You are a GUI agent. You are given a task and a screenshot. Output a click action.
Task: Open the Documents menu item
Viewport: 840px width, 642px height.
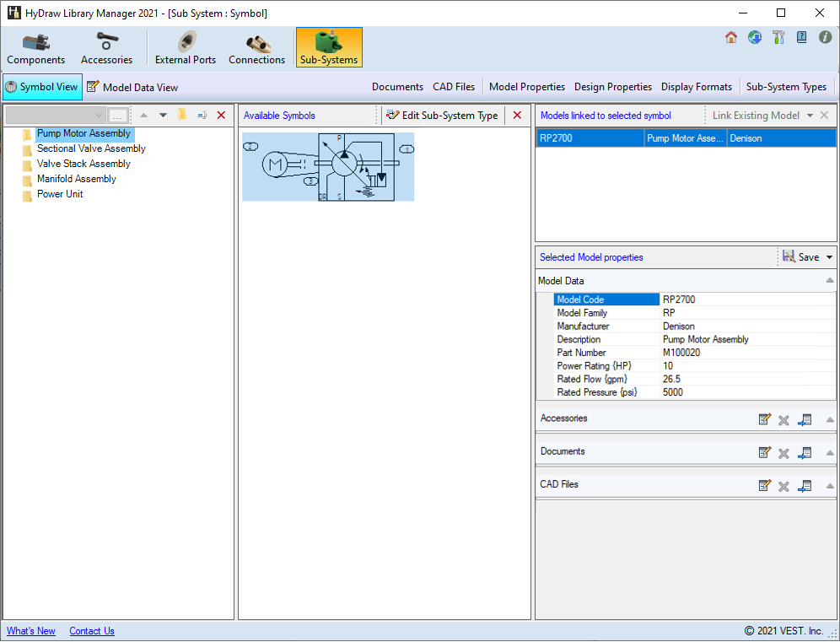(397, 87)
